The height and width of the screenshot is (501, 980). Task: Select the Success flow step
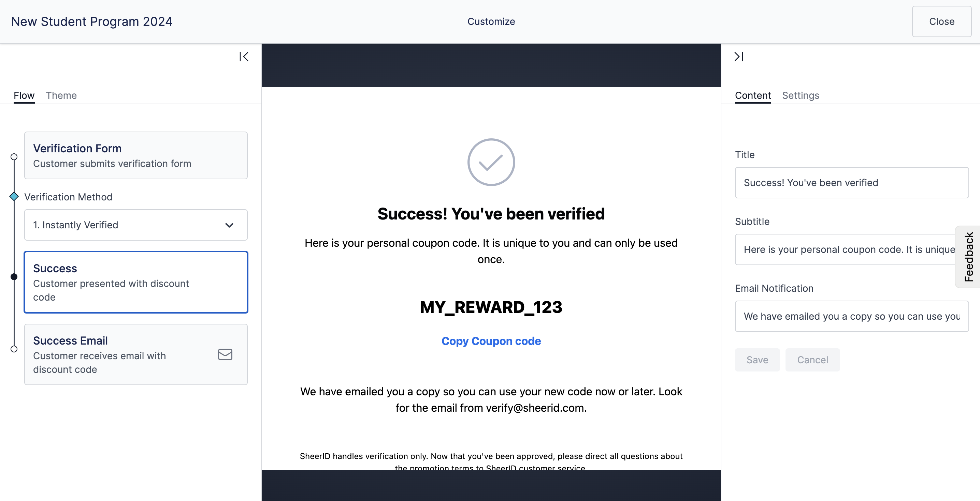[x=136, y=282]
